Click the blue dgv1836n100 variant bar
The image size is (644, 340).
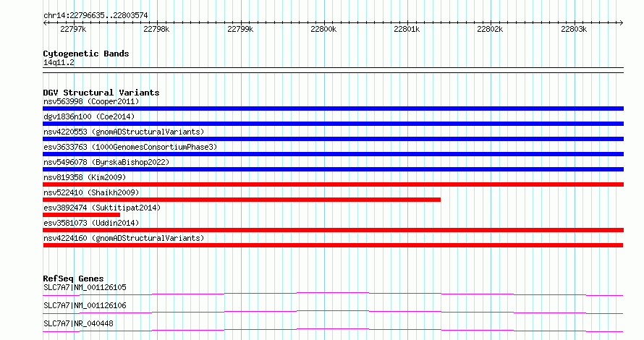click(333, 124)
